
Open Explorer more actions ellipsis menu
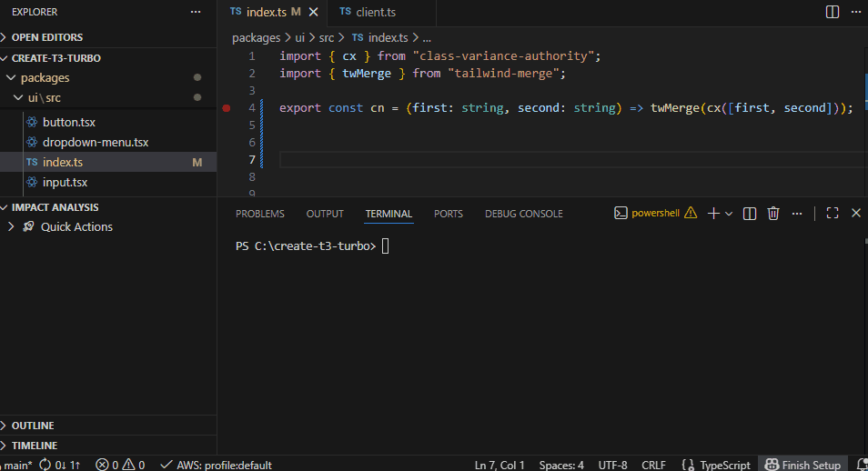tap(196, 12)
